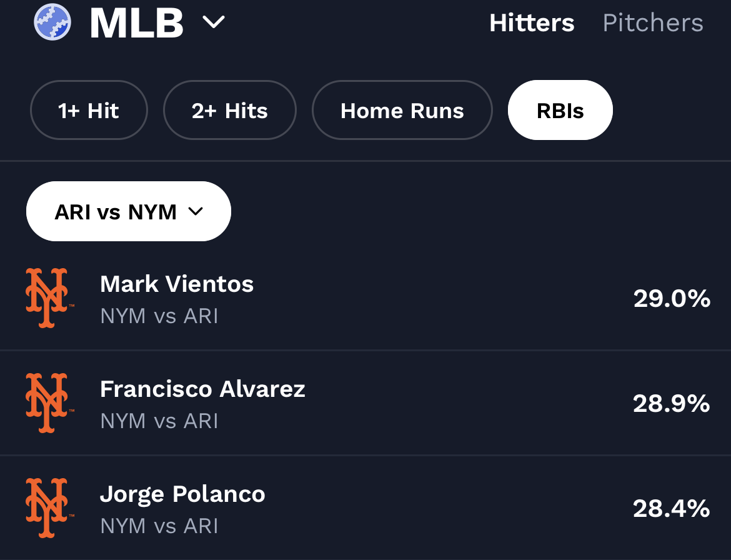Viewport: 731px width, 560px height.
Task: Click the chevron next to MLB
Action: coord(214,22)
